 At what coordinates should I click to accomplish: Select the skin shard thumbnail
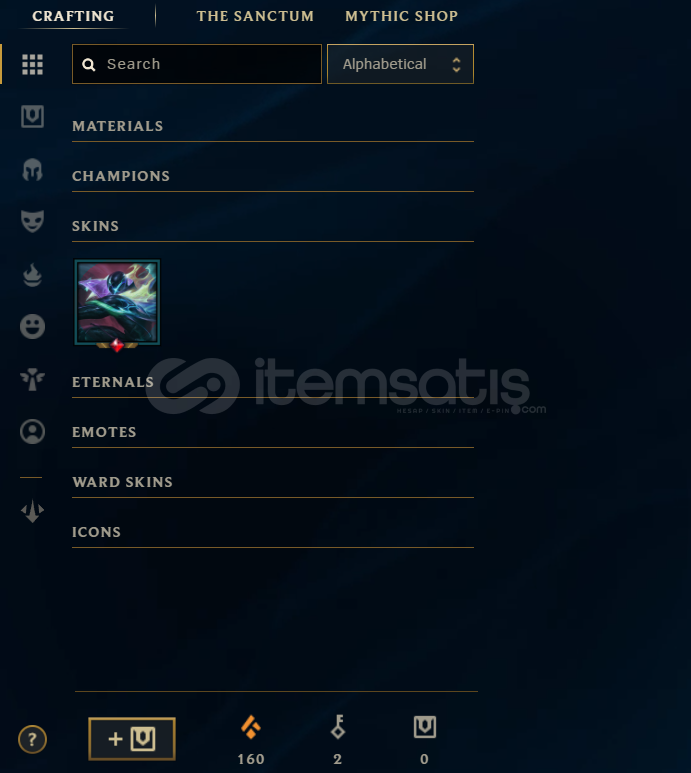[x=117, y=303]
